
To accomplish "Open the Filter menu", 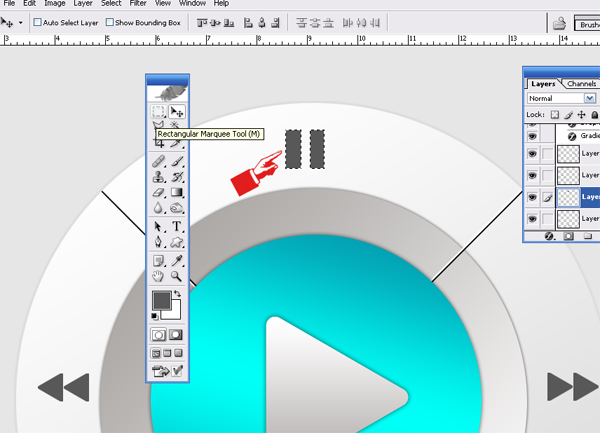I will [138, 3].
